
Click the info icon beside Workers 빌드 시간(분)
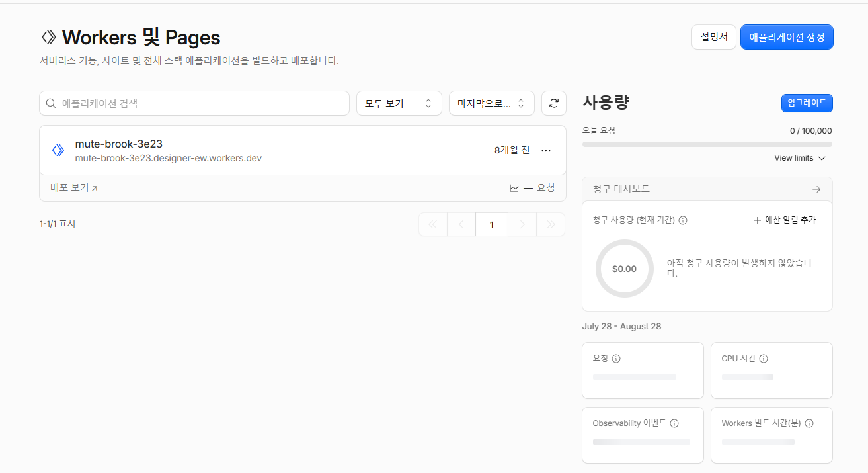pyautogui.click(x=809, y=423)
